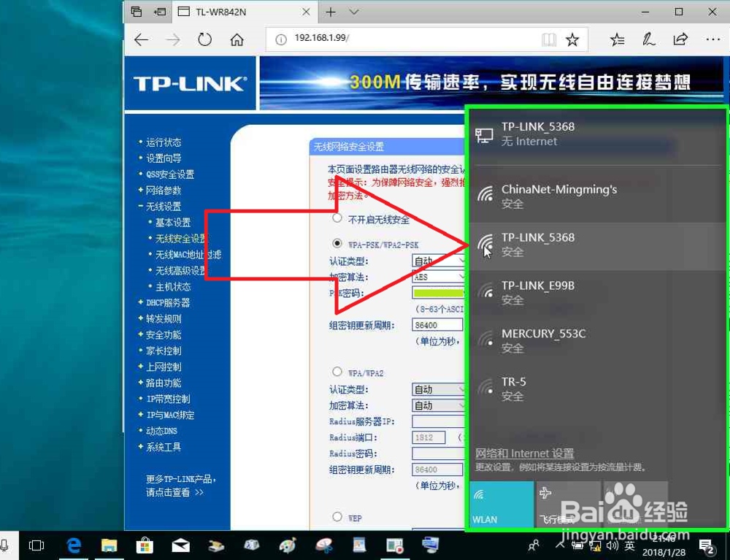The height and width of the screenshot is (560, 730).
Task: Open the Microsoft Store taskbar icon
Action: pyautogui.click(x=145, y=545)
